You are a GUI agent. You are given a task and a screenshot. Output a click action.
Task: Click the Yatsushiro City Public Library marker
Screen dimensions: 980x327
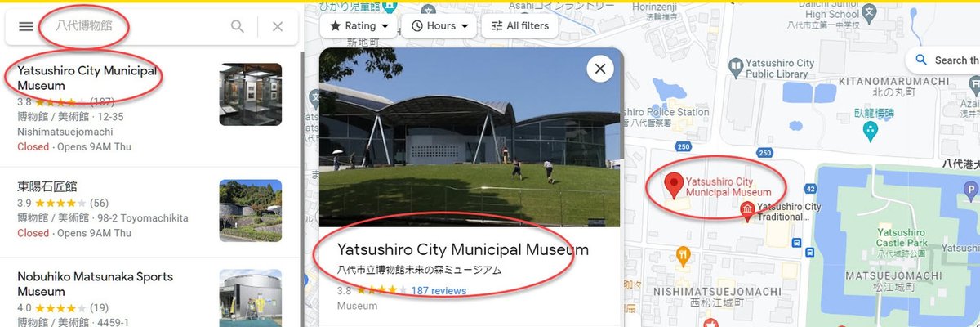tap(736, 64)
